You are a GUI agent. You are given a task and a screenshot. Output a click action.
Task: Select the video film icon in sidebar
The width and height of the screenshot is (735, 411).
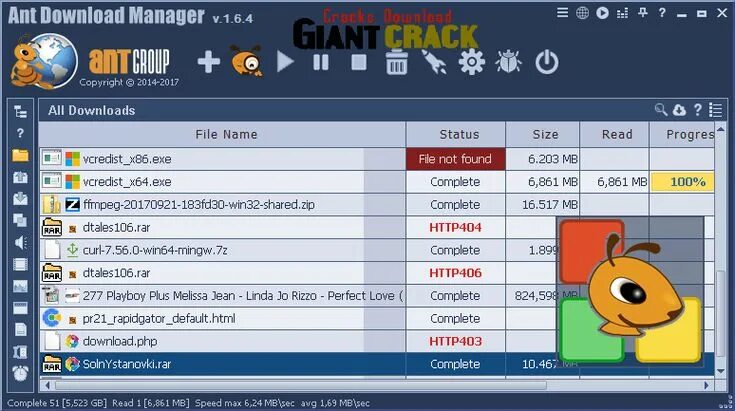(20, 264)
